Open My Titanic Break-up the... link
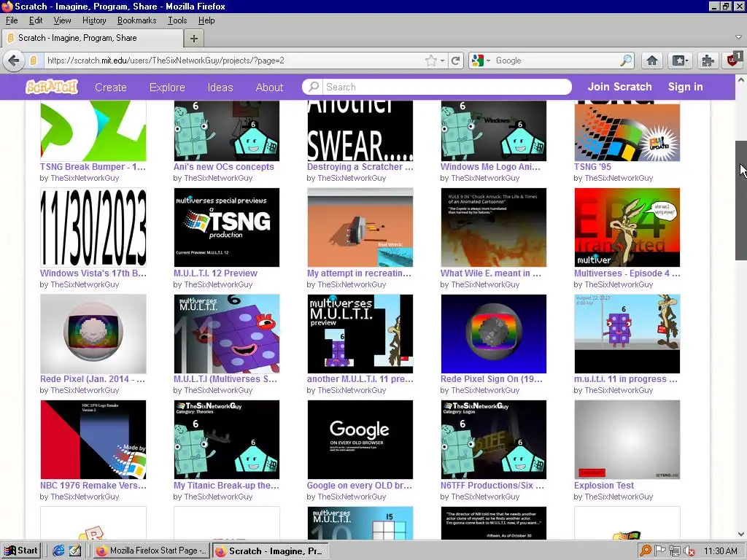The width and height of the screenshot is (747, 560). 226,485
